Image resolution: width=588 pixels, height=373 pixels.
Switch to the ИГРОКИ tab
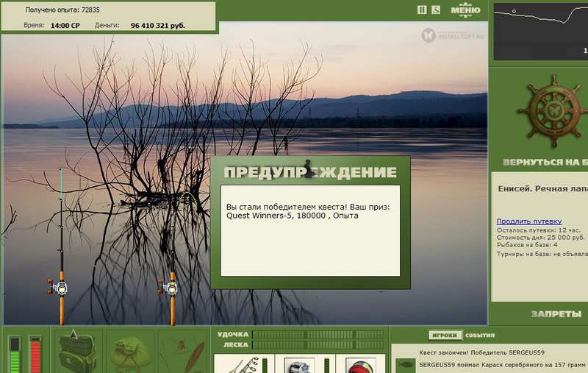445,335
